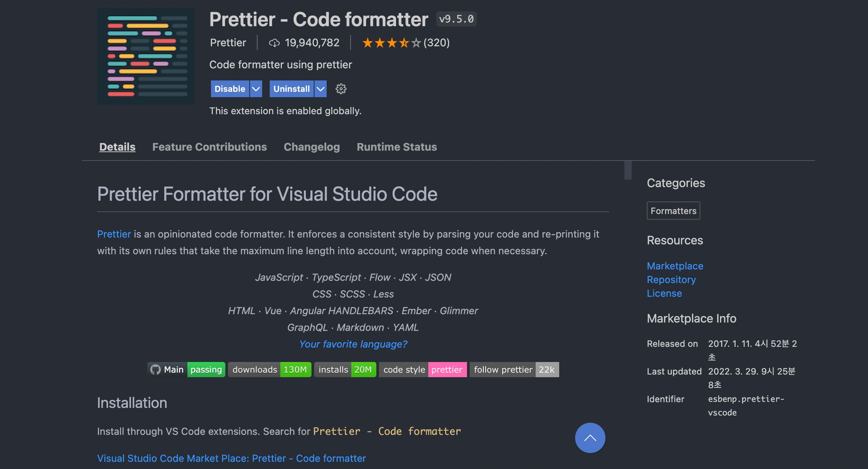Open the Marketplace resource link

tap(675, 266)
